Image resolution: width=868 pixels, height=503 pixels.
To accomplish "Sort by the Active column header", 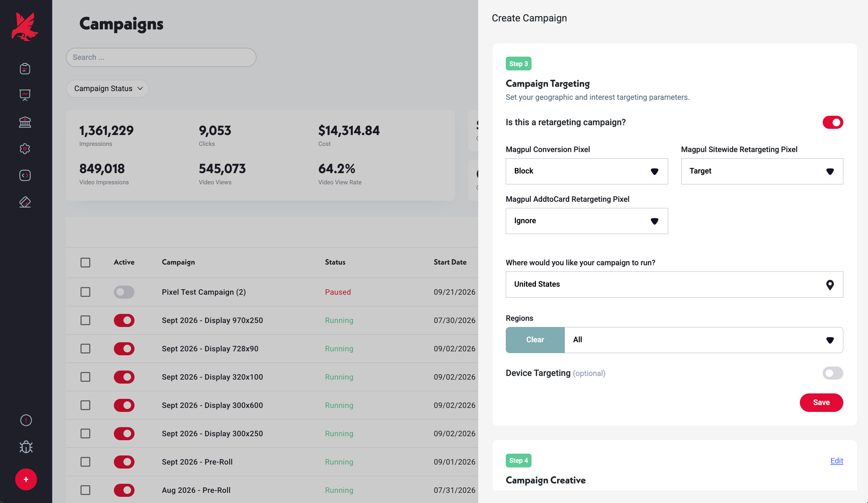I will tap(124, 262).
